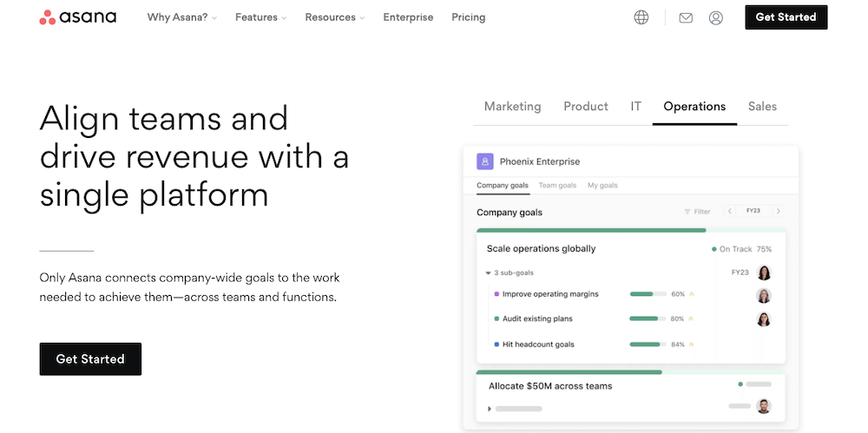The image size is (868, 433).
Task: Click the contact sales envelope icon
Action: 686,17
